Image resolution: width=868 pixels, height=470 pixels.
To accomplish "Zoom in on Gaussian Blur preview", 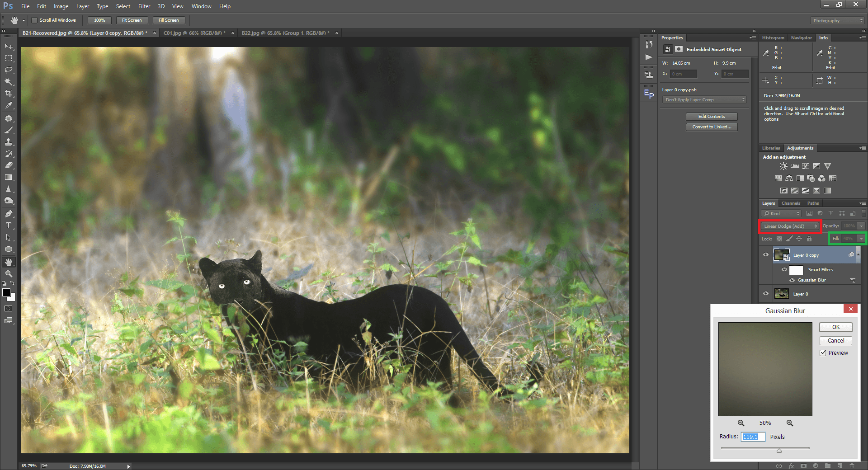I will point(790,423).
